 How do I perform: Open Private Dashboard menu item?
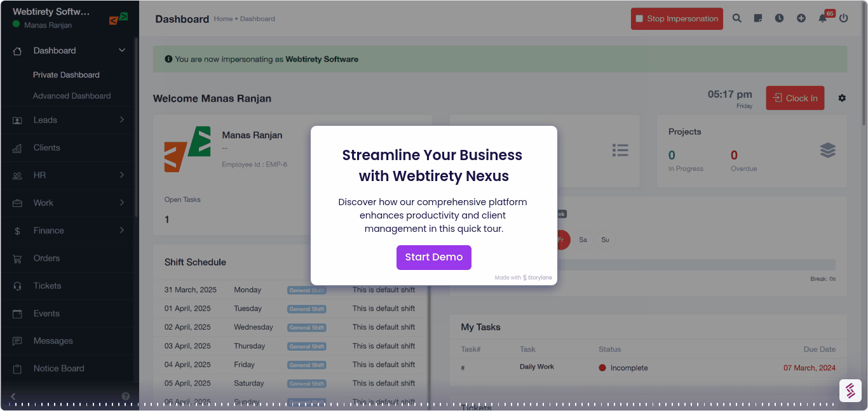coord(66,75)
